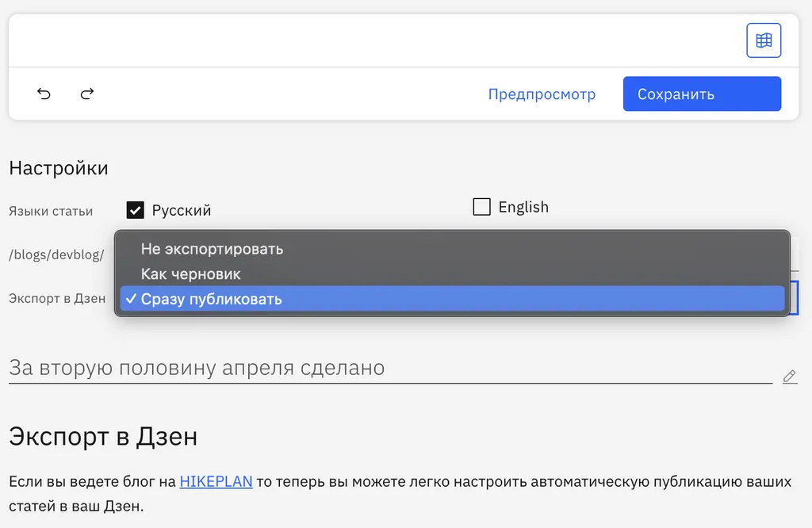This screenshot has height=528, width=812.
Task: Toggle the Русский language checkbox
Action: (136, 210)
